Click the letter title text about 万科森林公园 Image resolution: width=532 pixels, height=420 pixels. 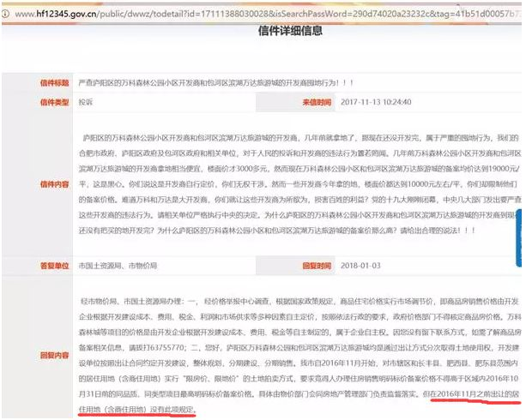coord(216,82)
